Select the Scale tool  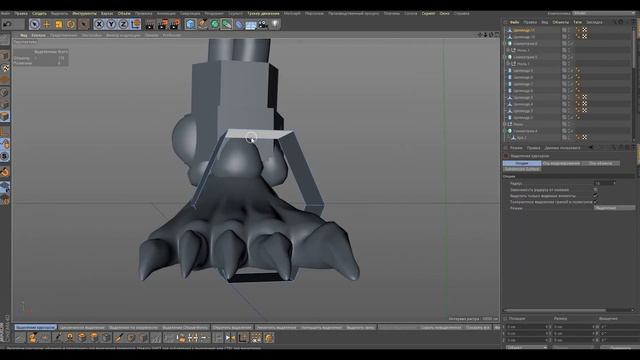tap(59, 24)
